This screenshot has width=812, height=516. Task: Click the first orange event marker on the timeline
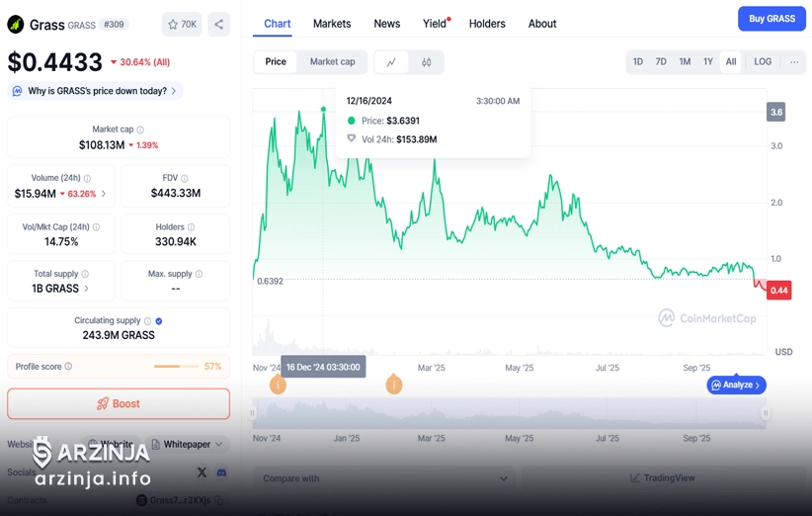[278, 385]
